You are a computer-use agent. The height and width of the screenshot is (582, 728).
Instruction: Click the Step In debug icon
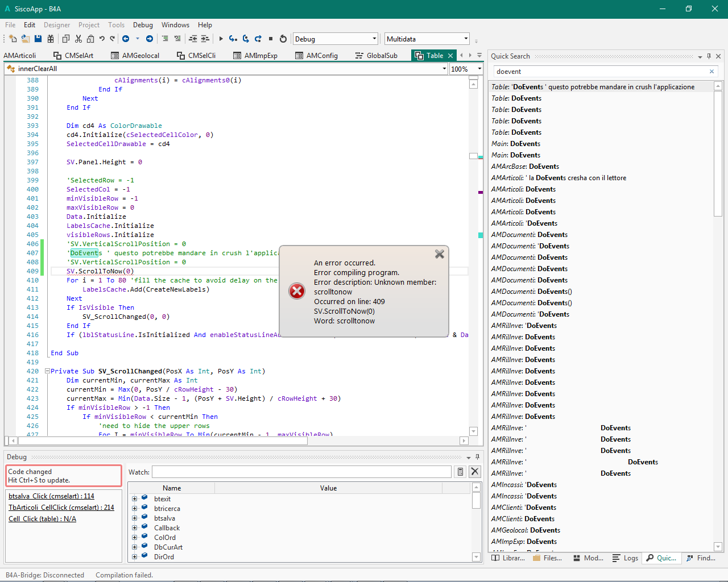(233, 39)
